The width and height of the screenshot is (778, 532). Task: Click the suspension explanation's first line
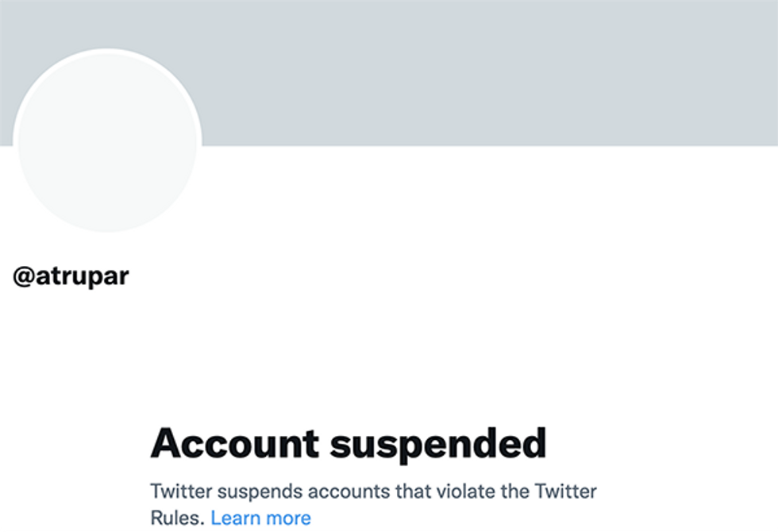[x=373, y=492]
